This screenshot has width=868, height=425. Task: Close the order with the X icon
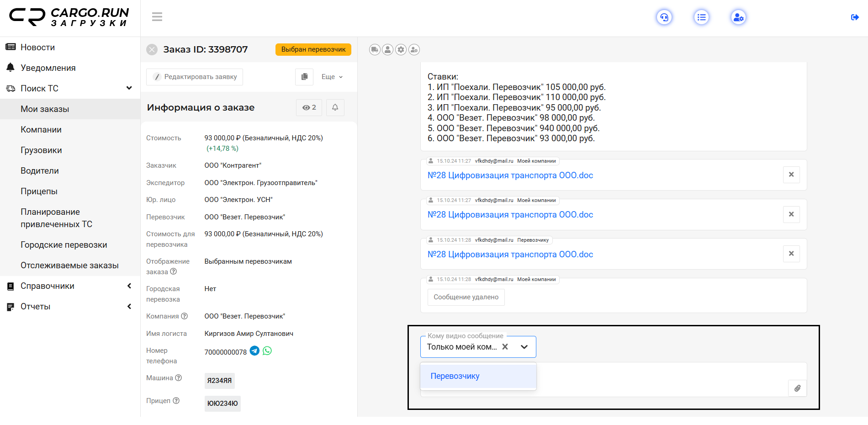coord(152,49)
